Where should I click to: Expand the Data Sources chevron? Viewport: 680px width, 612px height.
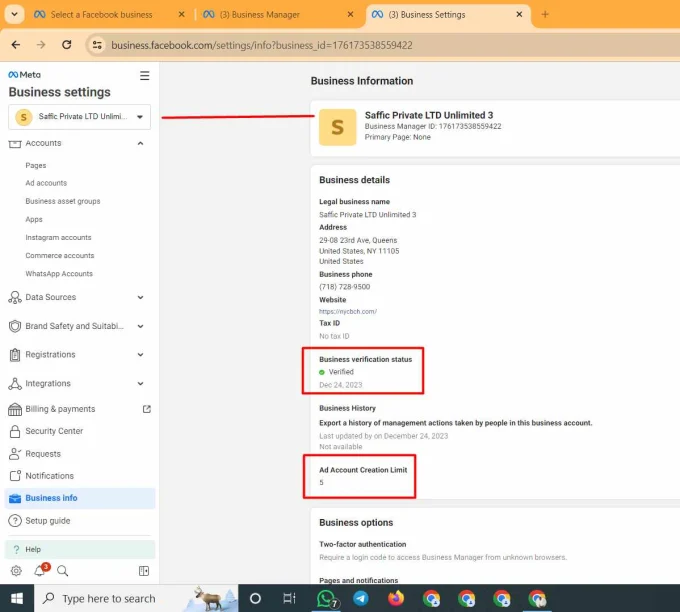coord(141,297)
